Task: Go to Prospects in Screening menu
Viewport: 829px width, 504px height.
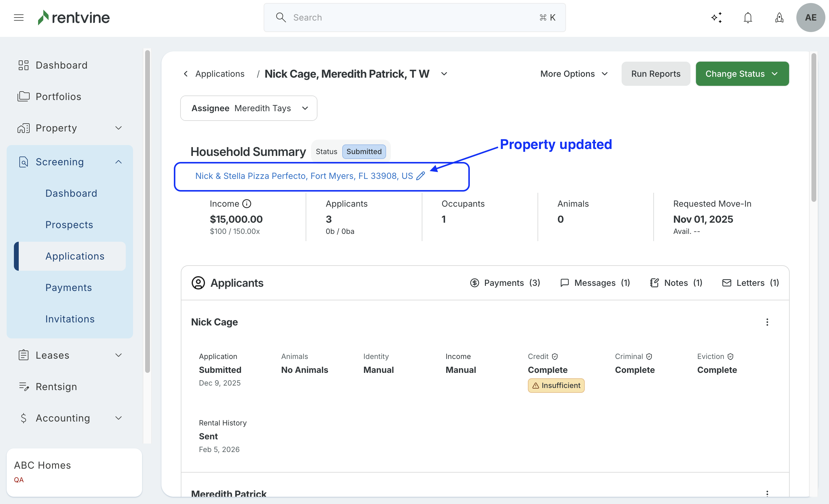Action: pyautogui.click(x=69, y=225)
